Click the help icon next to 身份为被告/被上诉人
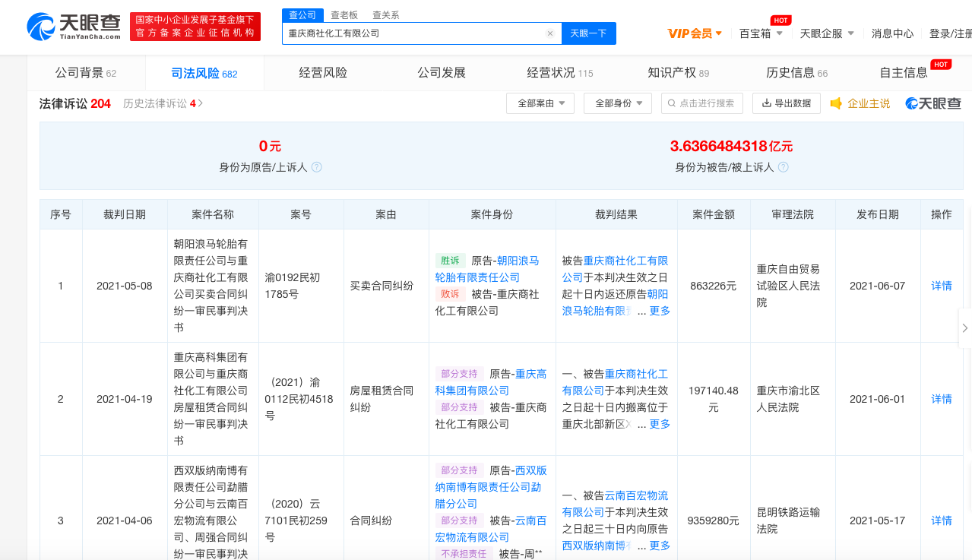 [x=784, y=167]
